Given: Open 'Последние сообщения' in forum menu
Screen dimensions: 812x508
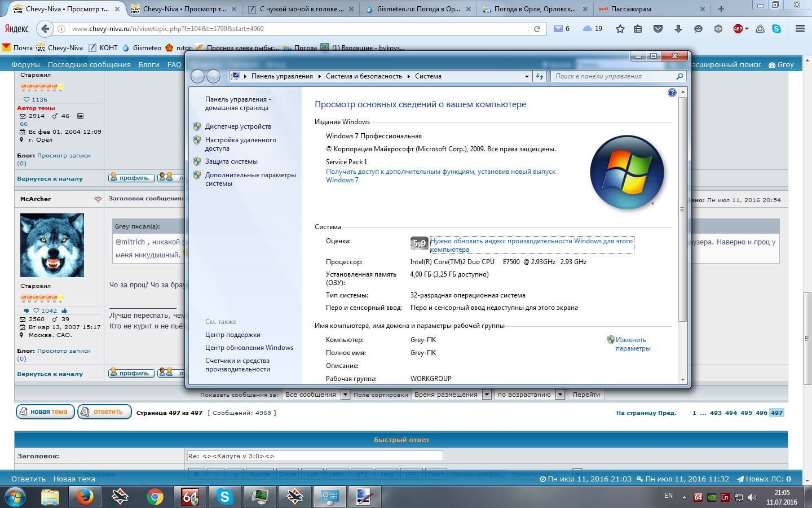Looking at the screenshot, I should pyautogui.click(x=89, y=64).
